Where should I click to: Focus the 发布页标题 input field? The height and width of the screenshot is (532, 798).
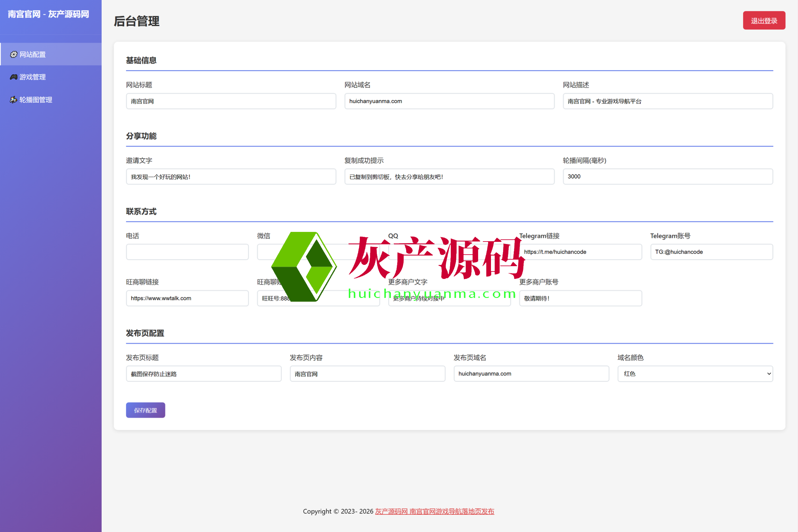pyautogui.click(x=204, y=374)
